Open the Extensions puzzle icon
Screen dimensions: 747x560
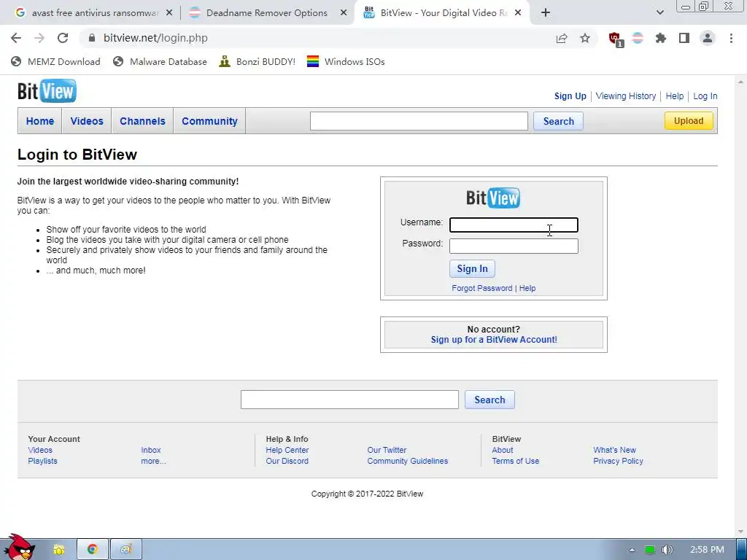coord(661,38)
